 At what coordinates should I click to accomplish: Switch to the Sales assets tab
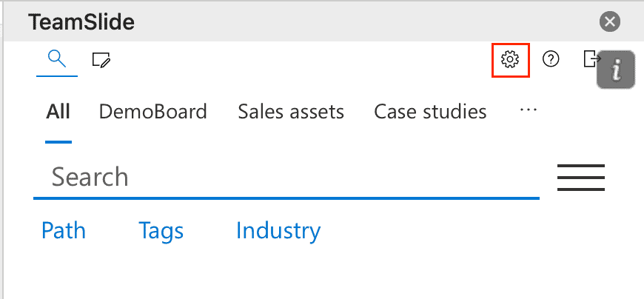[x=291, y=112]
